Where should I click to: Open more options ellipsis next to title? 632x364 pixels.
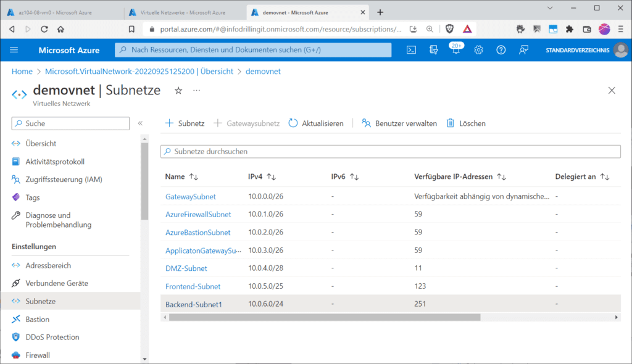click(x=196, y=90)
